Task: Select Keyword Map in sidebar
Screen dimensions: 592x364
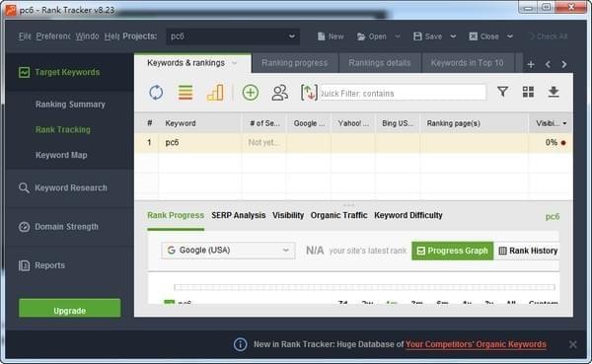Action: [x=61, y=155]
